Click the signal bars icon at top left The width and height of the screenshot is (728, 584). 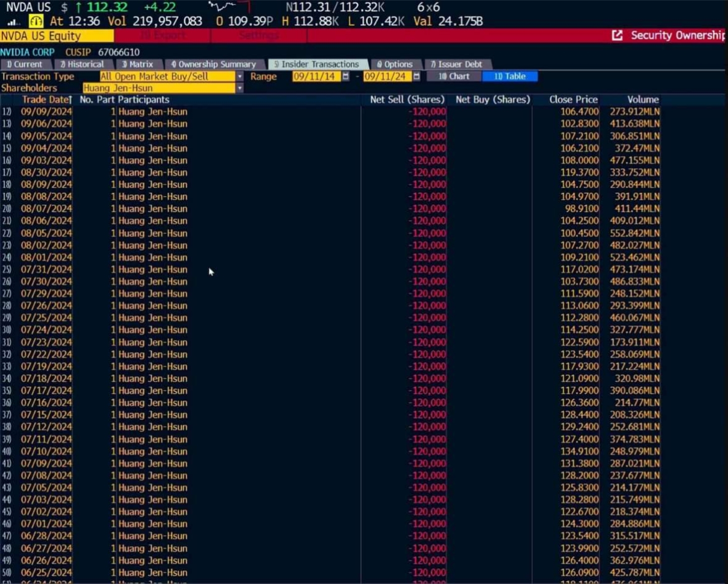[x=13, y=22]
